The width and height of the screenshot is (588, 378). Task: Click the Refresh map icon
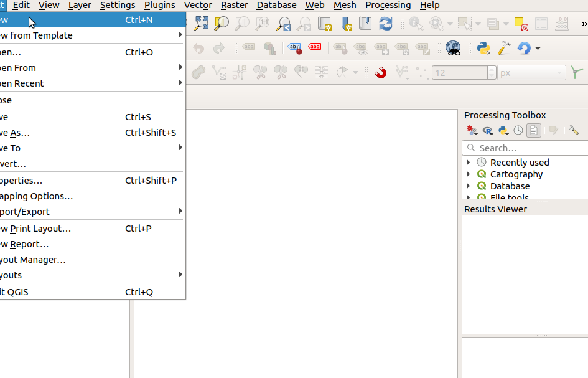[386, 24]
